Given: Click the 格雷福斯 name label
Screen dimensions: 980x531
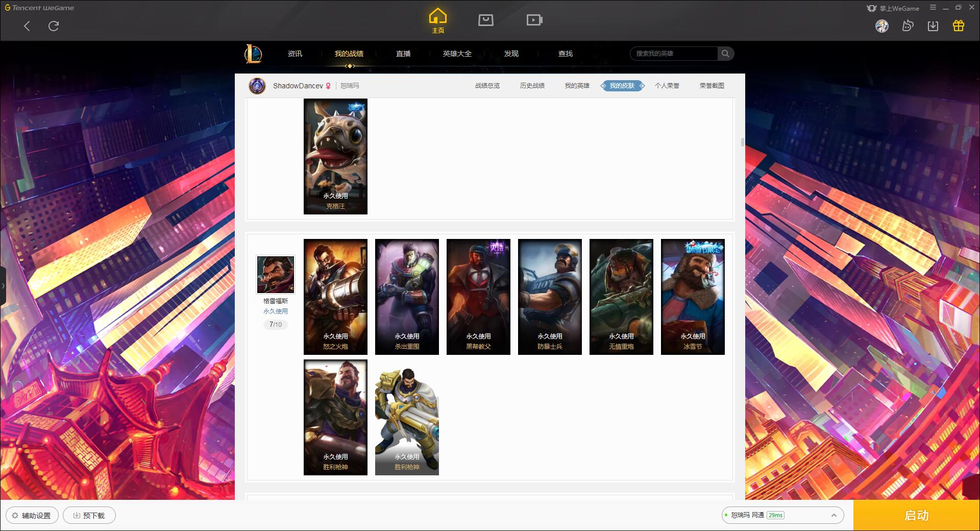Looking at the screenshot, I should point(276,301).
